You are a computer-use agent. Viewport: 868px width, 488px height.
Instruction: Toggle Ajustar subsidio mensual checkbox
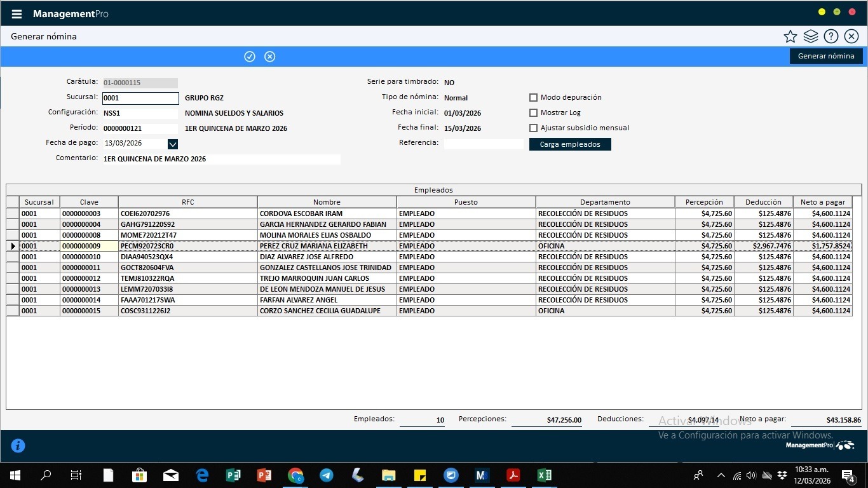(x=534, y=128)
